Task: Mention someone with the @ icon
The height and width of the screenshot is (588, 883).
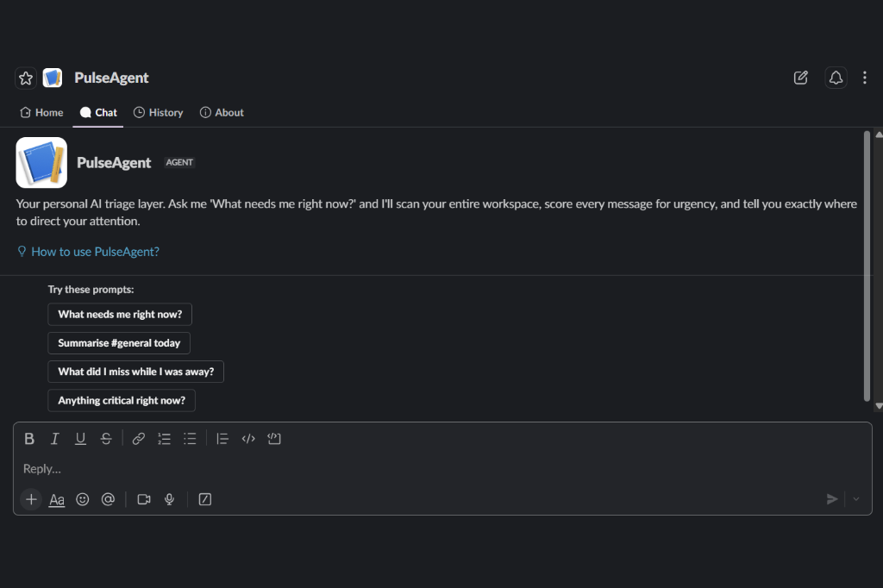Action: click(x=108, y=499)
